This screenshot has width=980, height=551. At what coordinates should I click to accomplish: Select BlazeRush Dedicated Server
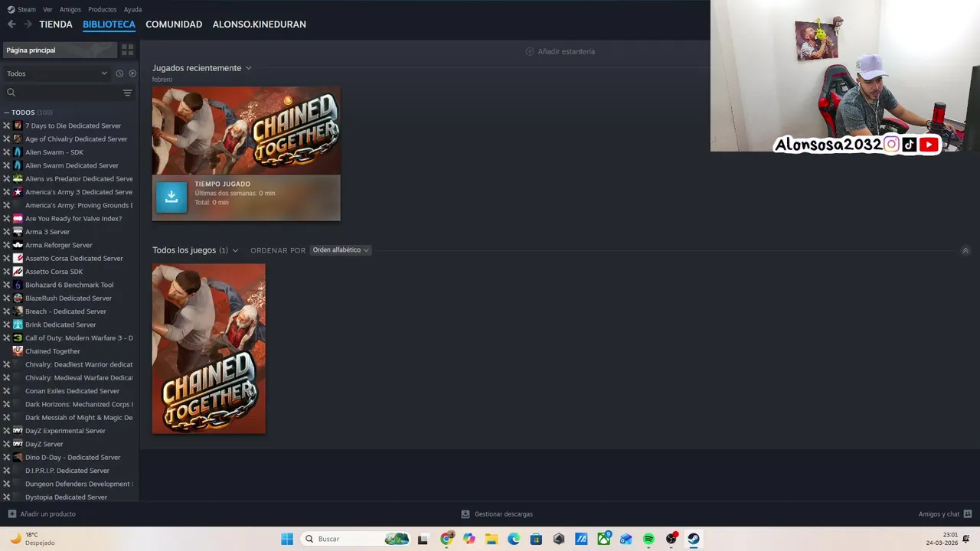(x=69, y=298)
